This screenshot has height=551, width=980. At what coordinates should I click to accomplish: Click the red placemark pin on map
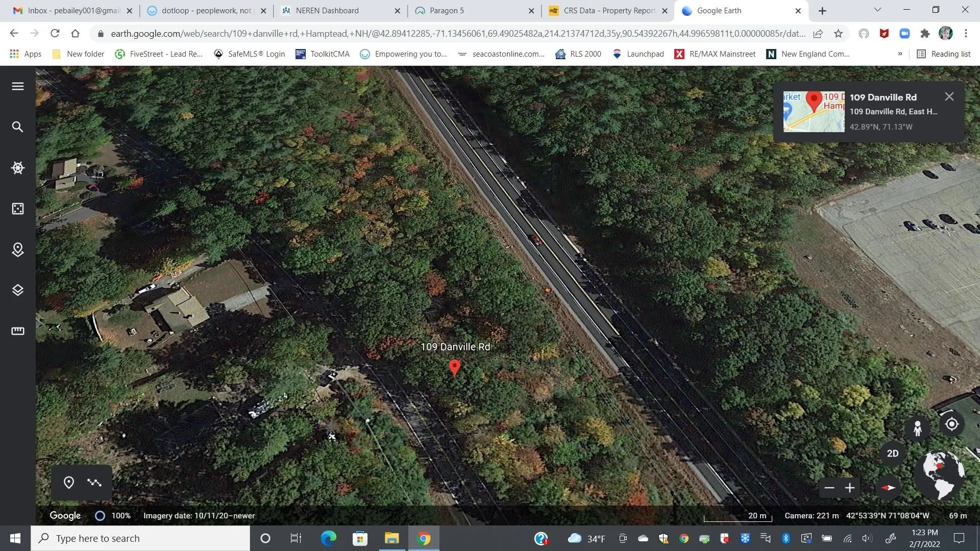point(455,367)
